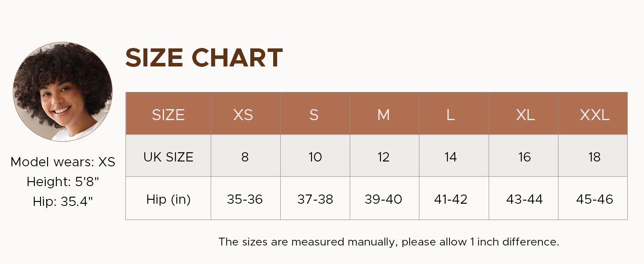Select the S size header cell
Image resolution: width=644 pixels, height=264 pixels.
point(314,115)
